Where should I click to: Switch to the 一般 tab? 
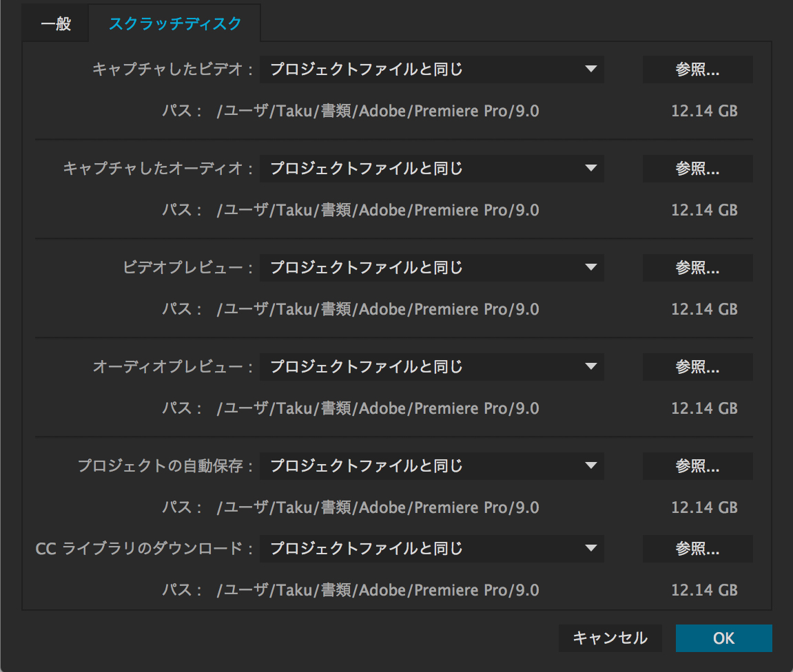coord(56,23)
